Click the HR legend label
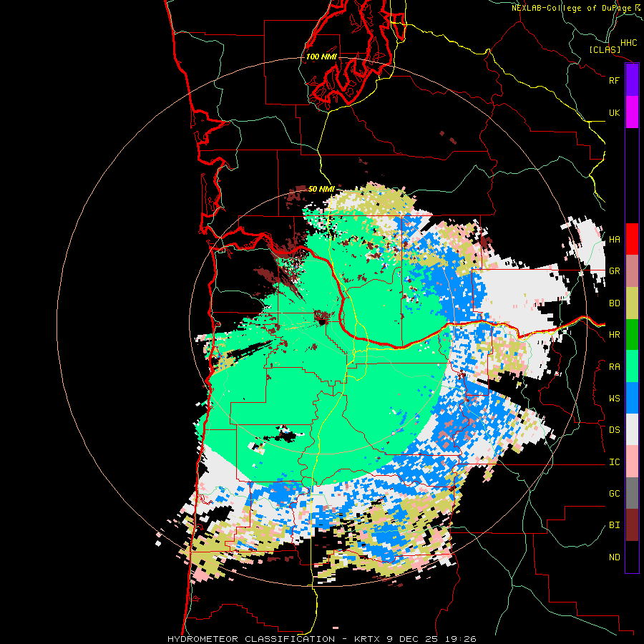The width and height of the screenshot is (644, 644). pyautogui.click(x=614, y=335)
